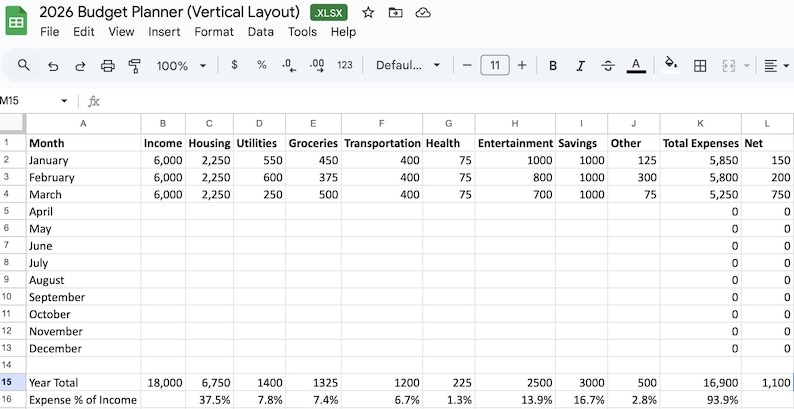The image size is (794, 409).
Task: Select column F header
Action: point(382,123)
